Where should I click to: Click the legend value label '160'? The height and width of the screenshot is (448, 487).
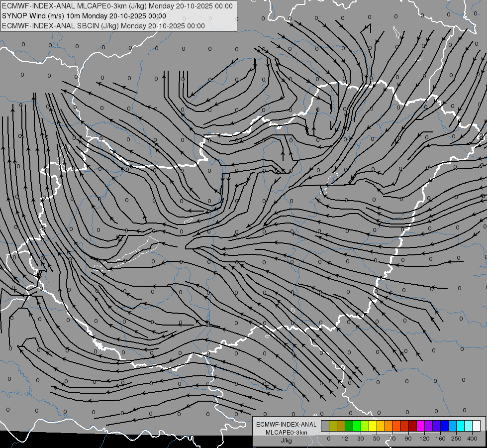440,439
